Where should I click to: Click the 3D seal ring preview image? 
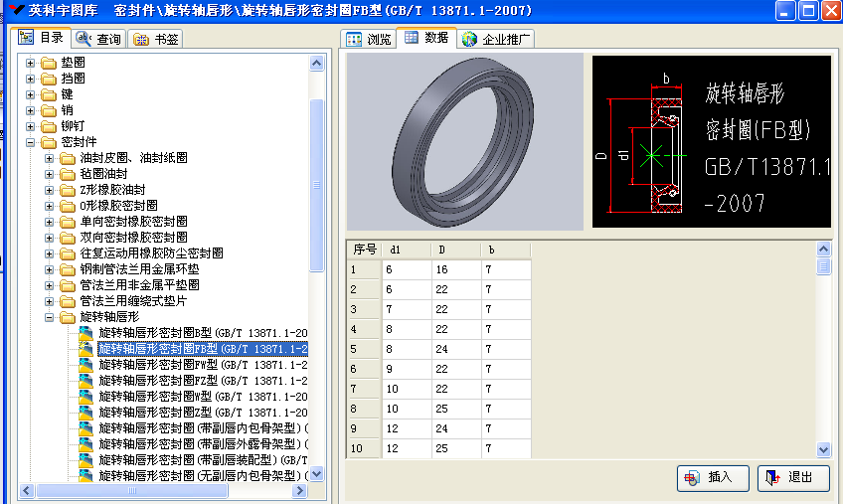point(463,141)
